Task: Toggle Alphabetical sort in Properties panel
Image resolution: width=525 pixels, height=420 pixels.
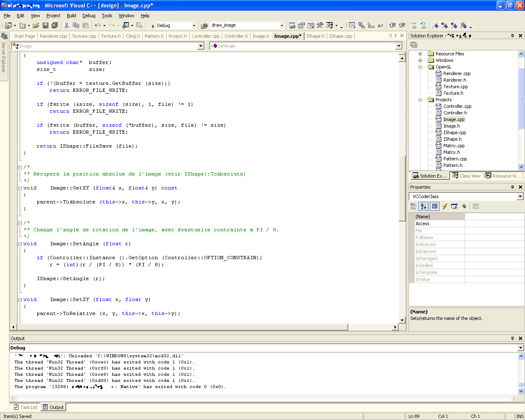Action: (x=424, y=206)
